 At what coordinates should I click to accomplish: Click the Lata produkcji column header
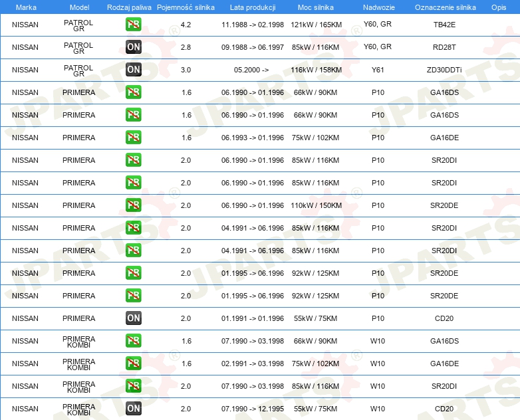point(253,7)
